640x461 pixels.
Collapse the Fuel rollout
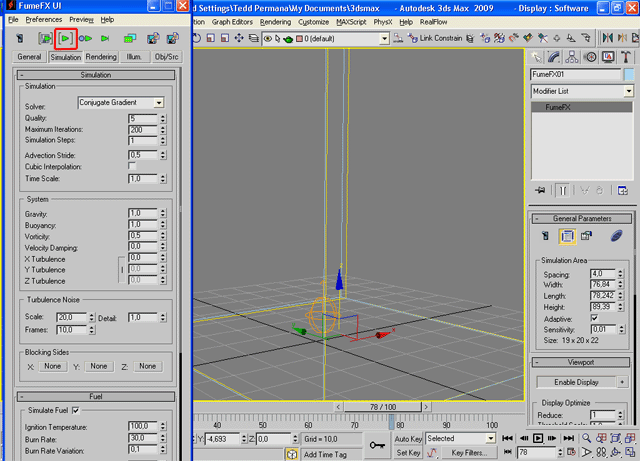tap(96, 396)
